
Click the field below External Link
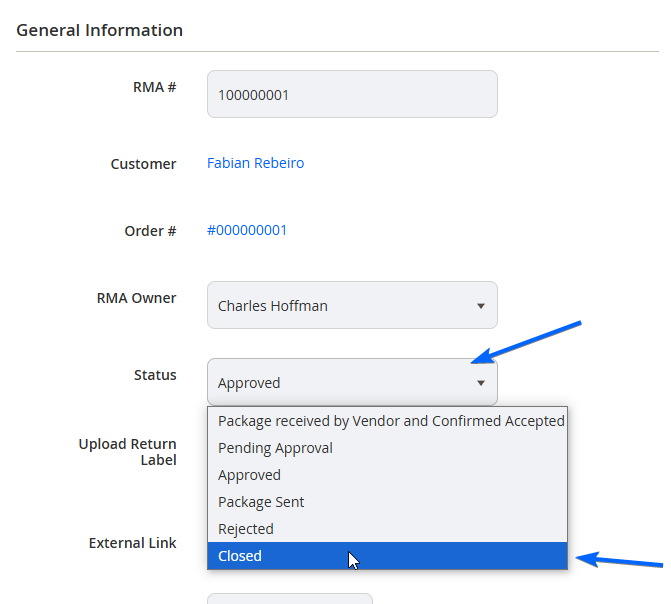pyautogui.click(x=290, y=598)
